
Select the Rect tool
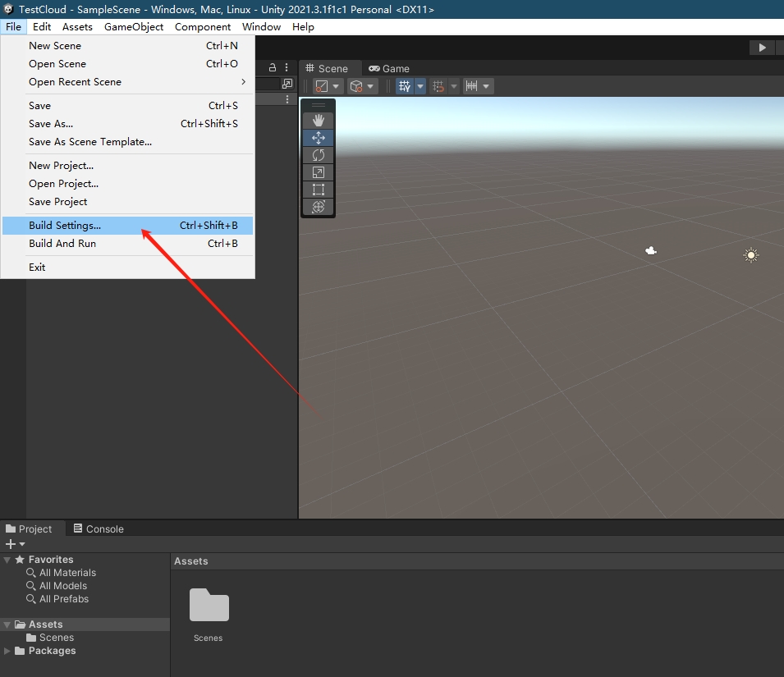tap(319, 190)
